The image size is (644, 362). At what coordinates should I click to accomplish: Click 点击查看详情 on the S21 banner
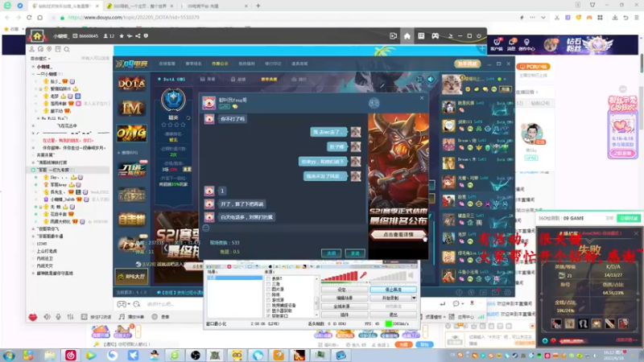398,234
